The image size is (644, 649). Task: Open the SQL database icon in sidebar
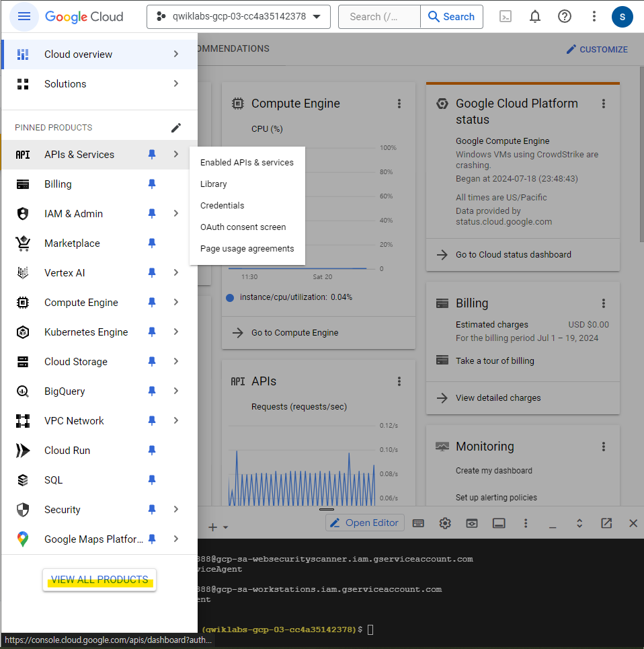pos(23,480)
